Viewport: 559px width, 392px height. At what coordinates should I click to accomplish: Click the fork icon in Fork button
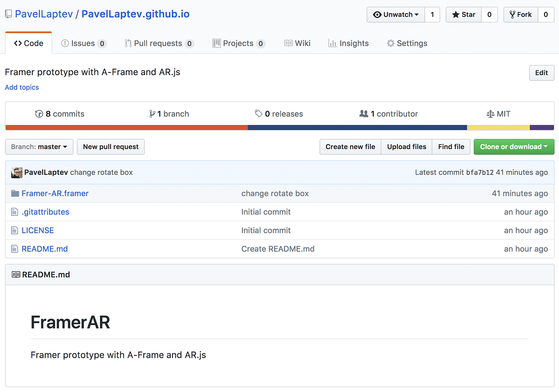point(513,15)
